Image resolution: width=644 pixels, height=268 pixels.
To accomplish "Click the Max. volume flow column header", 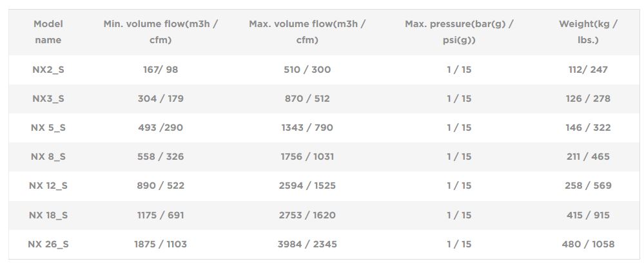I will pos(307,32).
